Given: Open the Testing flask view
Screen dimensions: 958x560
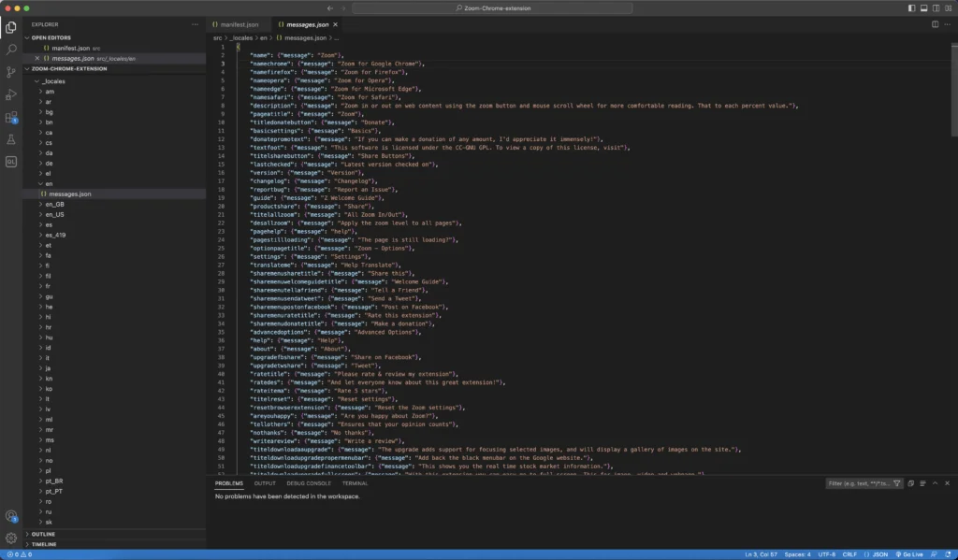Looking at the screenshot, I should 11,140.
